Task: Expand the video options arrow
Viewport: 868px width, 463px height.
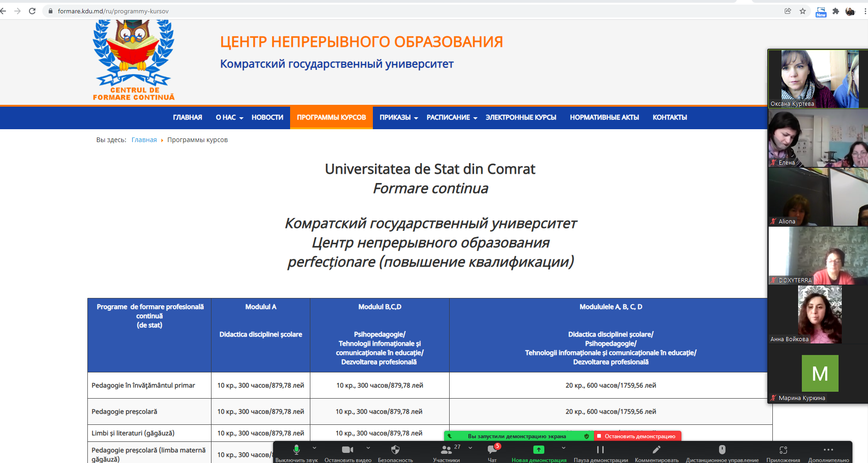Action: (x=368, y=448)
